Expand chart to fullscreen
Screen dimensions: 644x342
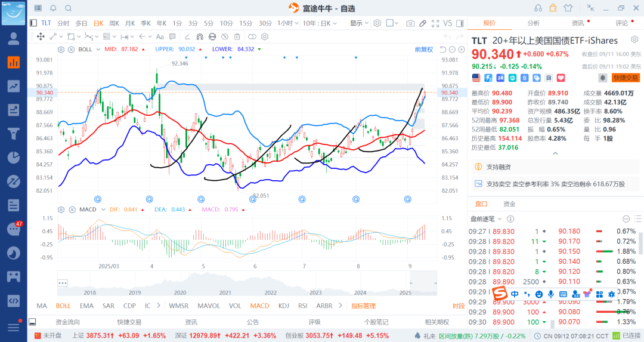click(435, 23)
